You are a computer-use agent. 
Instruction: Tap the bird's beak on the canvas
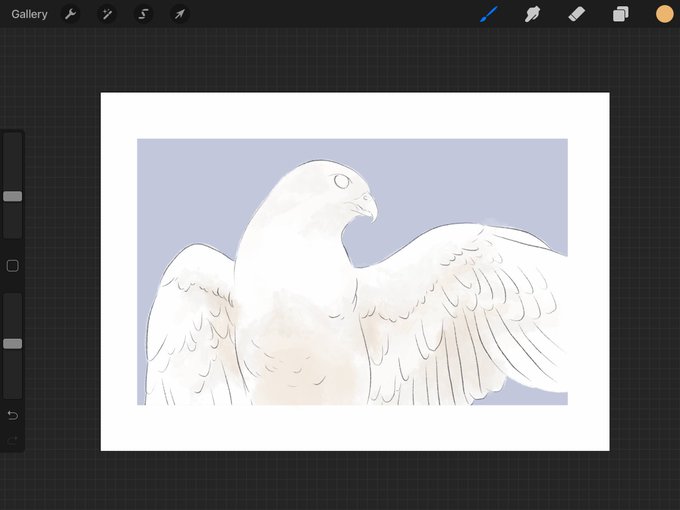[x=365, y=207]
